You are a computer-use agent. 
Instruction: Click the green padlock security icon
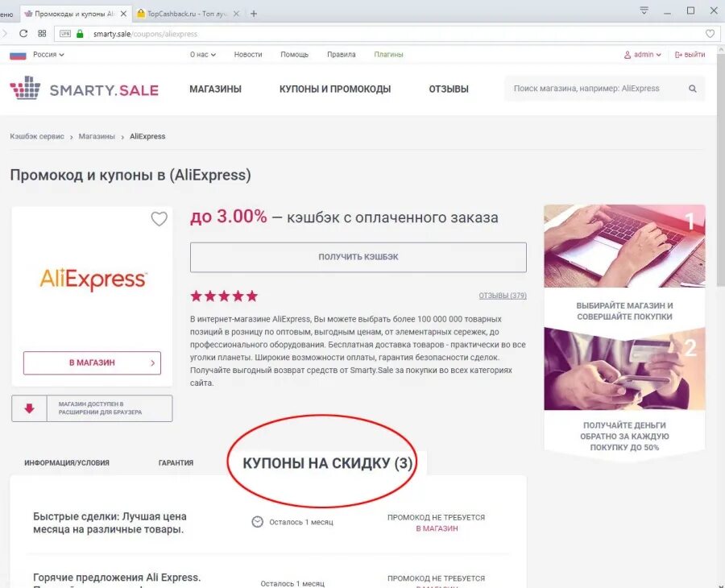[x=80, y=34]
